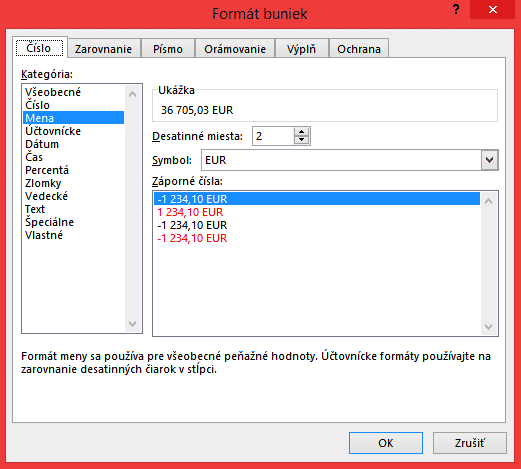Confirm with the OK button
521x469 pixels.
(x=386, y=443)
